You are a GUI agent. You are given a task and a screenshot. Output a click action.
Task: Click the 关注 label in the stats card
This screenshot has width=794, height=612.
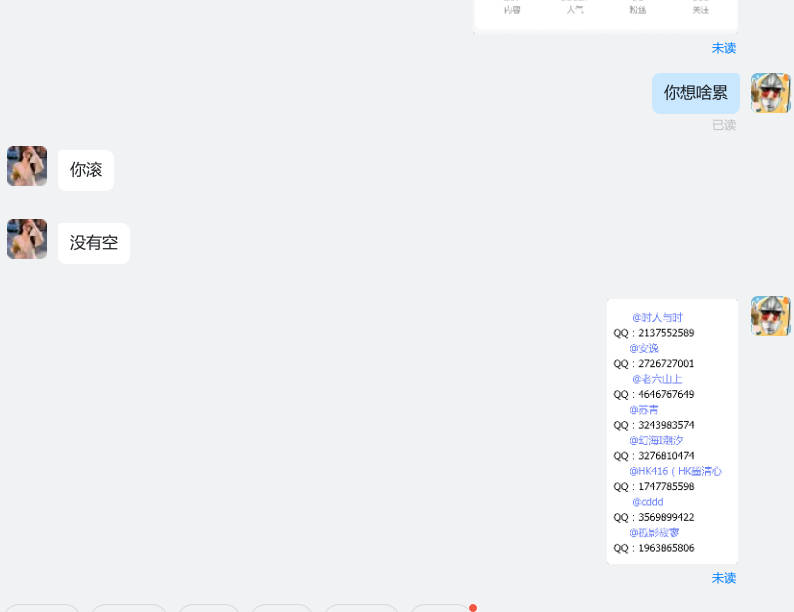tap(701, 10)
